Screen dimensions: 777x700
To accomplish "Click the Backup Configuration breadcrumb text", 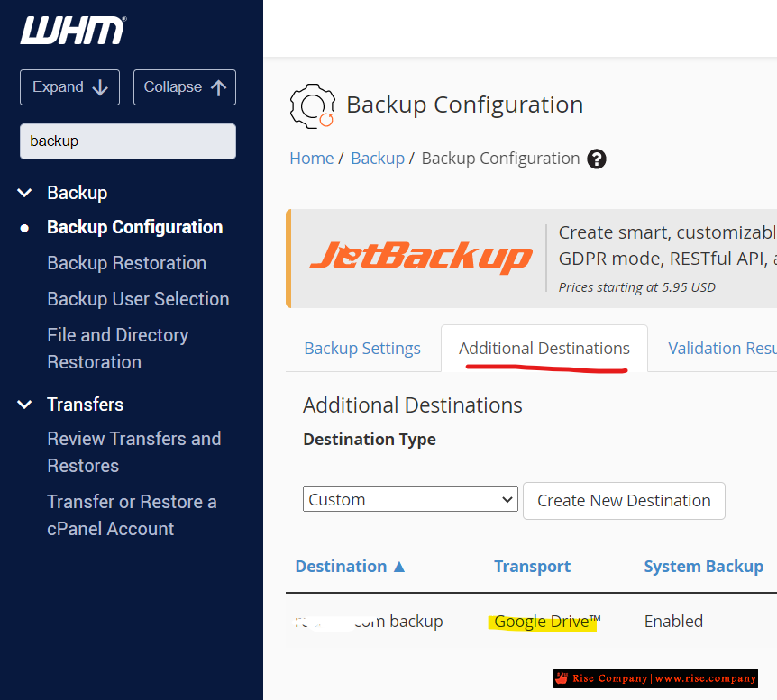I will (500, 159).
